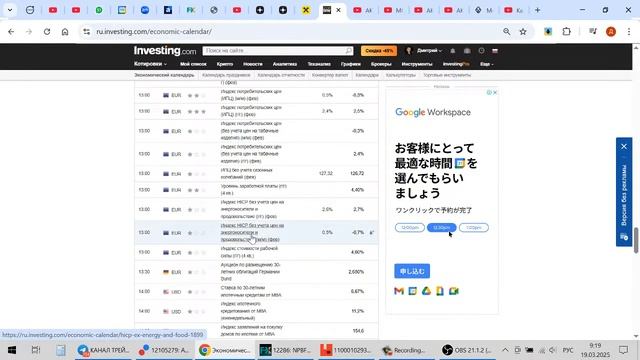Open InvestingPro menu item
This screenshot has height=360, width=640.
click(x=456, y=64)
